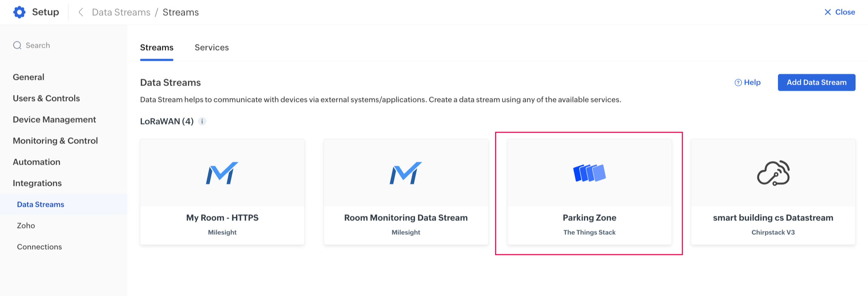The width and height of the screenshot is (868, 296).
Task: Switch to the Services tab
Action: pos(212,48)
